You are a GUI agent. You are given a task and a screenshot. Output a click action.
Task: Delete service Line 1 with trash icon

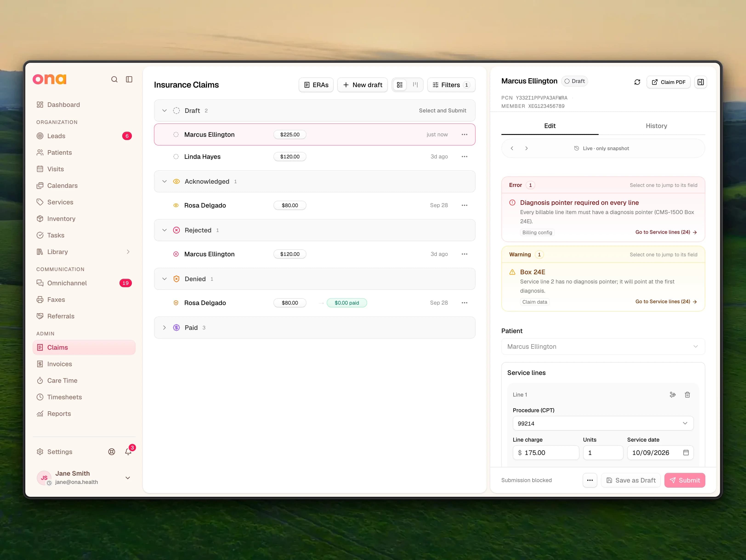(687, 395)
